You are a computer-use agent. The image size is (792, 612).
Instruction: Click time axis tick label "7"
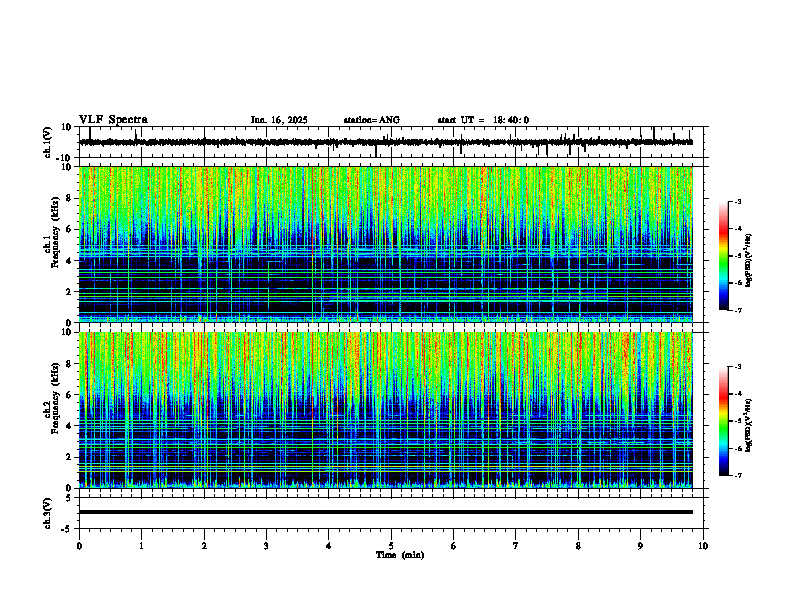[516, 546]
